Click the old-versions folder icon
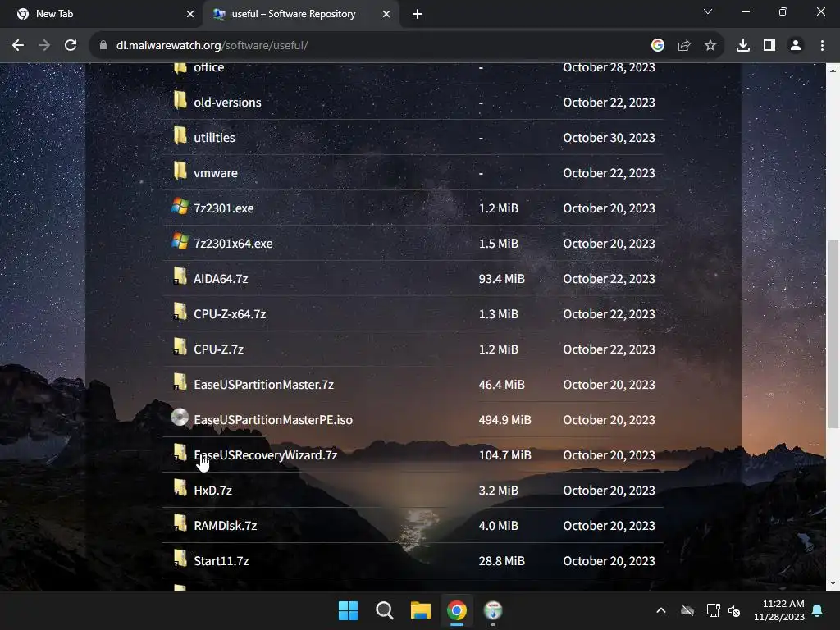Viewport: 840px width, 630px height. tap(180, 101)
